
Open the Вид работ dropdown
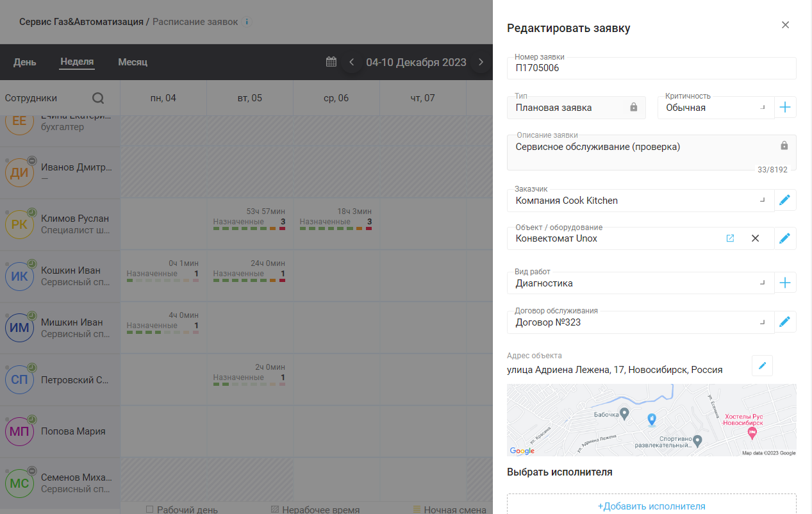coord(640,283)
